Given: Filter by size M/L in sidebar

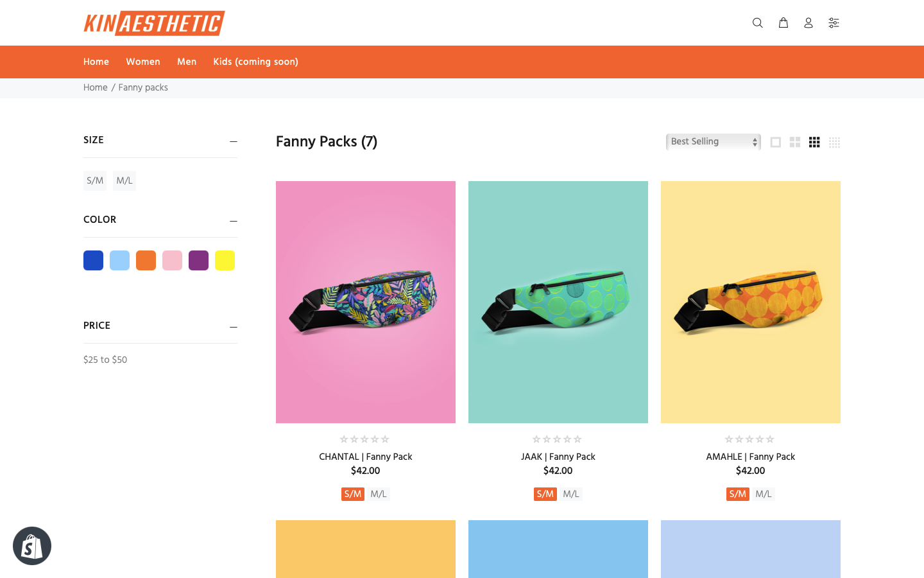Looking at the screenshot, I should [x=124, y=181].
